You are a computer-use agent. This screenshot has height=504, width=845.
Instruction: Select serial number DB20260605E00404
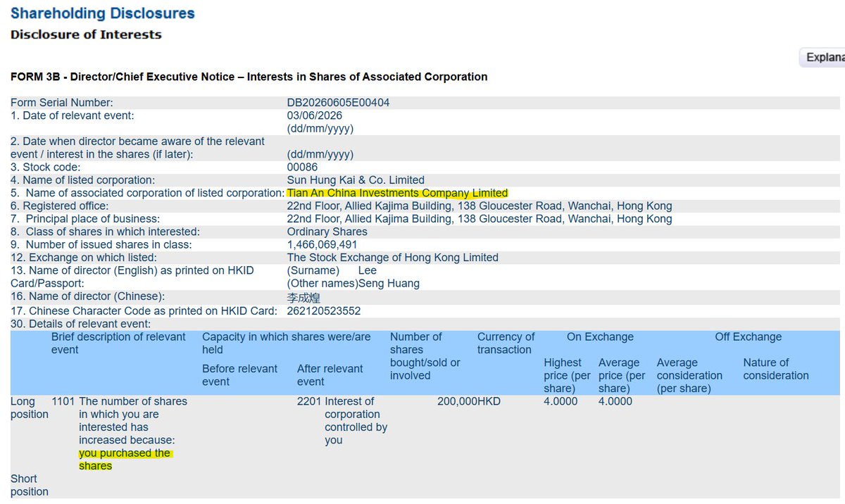[338, 103]
